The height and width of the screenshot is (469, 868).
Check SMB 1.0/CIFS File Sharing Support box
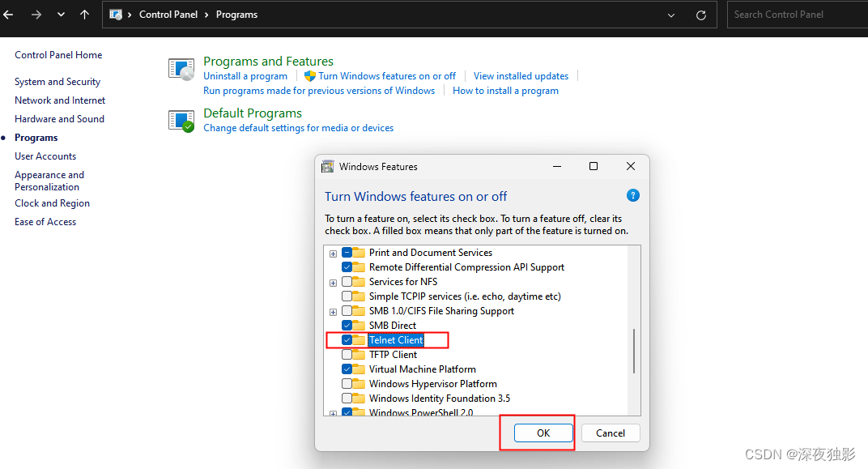coord(347,310)
